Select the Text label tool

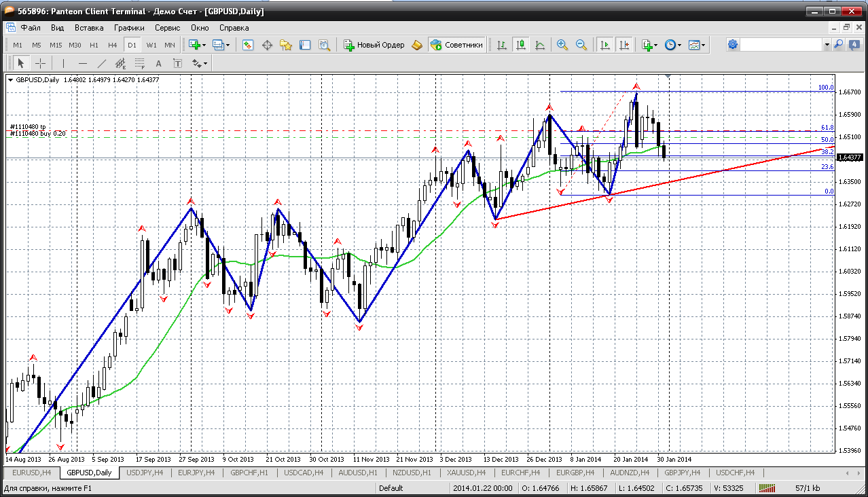pyautogui.click(x=159, y=63)
